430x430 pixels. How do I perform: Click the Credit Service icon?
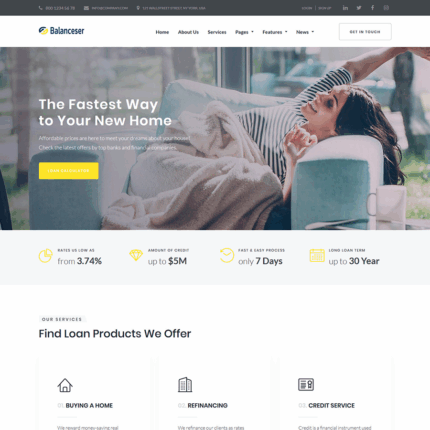306,384
